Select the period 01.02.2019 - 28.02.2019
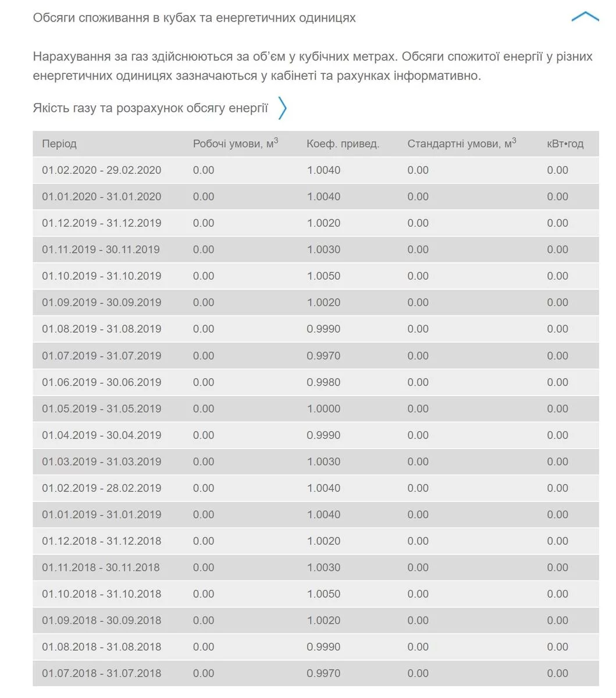 pyautogui.click(x=102, y=488)
